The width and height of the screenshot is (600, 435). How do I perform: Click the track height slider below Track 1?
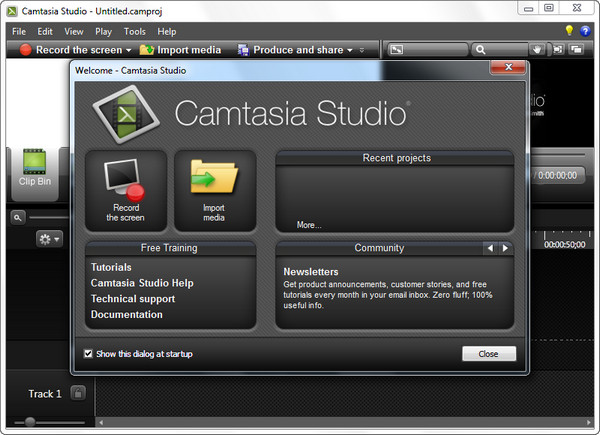coord(28,422)
